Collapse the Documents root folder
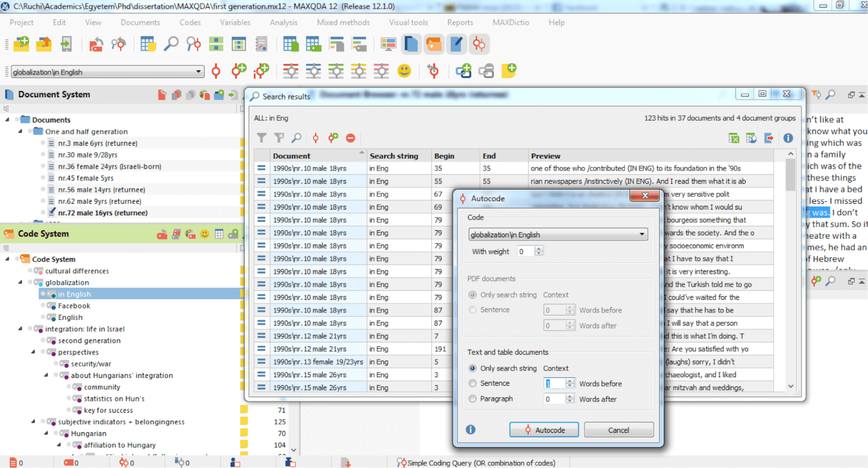Viewport: 868px width, 468px height. coord(7,119)
